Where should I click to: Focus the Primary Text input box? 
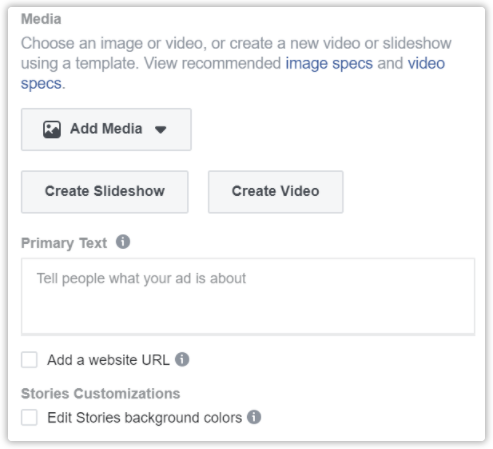[248, 296]
